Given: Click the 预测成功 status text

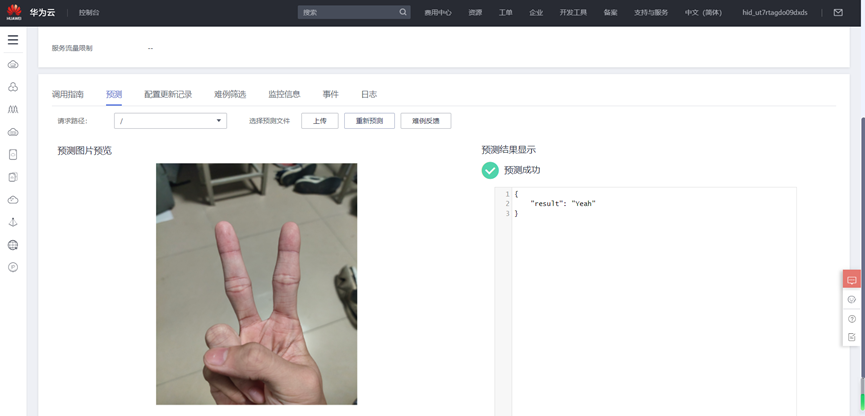Looking at the screenshot, I should (522, 170).
